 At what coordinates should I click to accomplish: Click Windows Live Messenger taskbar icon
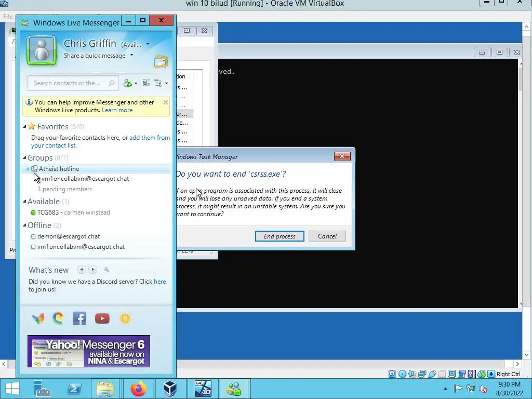[x=234, y=389]
